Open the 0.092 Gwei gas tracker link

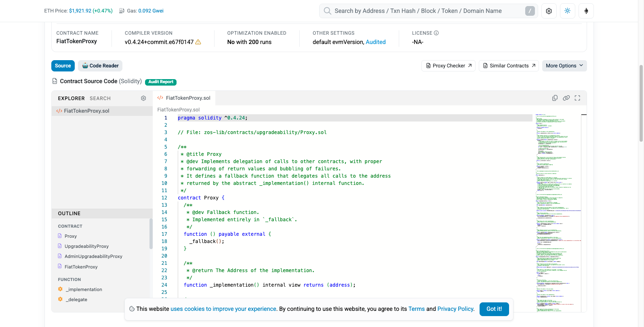tap(151, 11)
